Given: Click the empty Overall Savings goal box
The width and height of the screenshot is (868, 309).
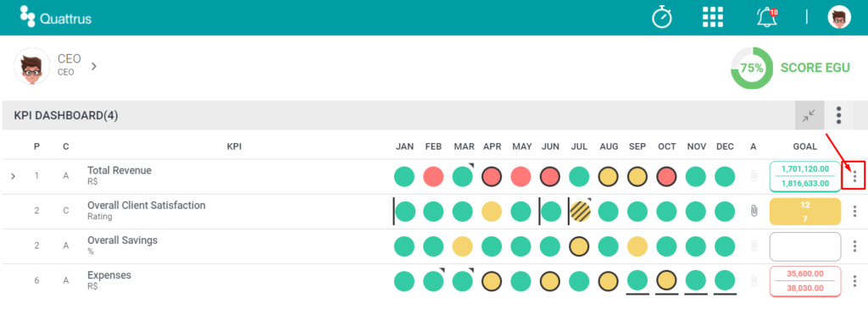Looking at the screenshot, I should pyautogui.click(x=805, y=246).
